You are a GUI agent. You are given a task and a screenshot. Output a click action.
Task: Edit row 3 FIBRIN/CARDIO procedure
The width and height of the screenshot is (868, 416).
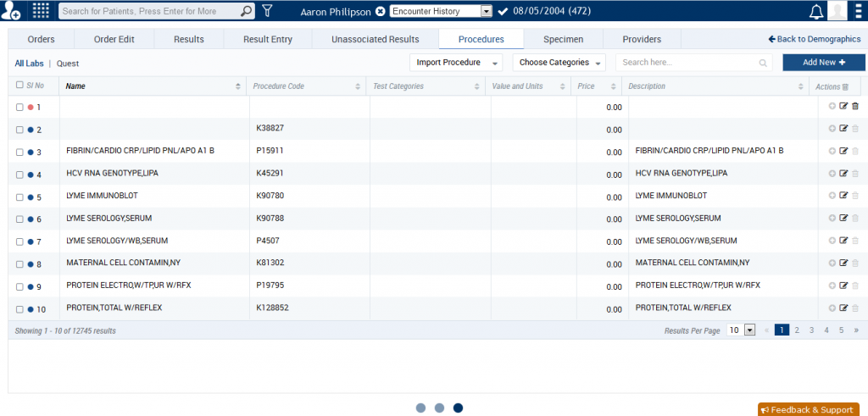click(x=843, y=151)
